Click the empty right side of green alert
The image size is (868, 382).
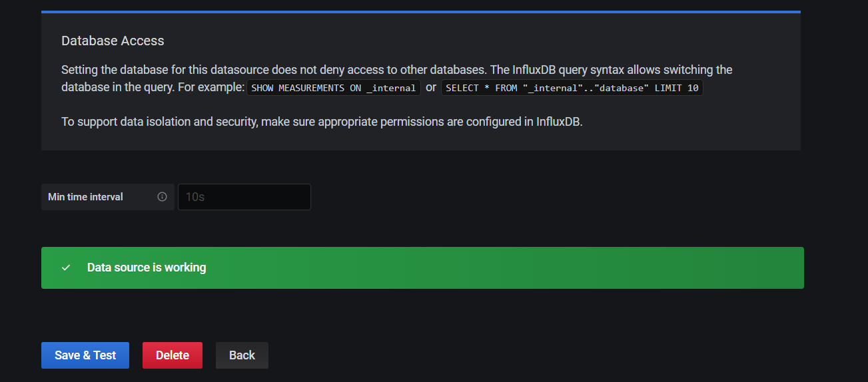[600, 268]
